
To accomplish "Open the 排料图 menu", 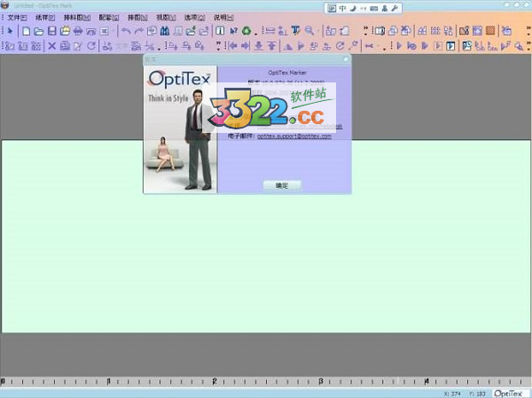I will pos(77,18).
